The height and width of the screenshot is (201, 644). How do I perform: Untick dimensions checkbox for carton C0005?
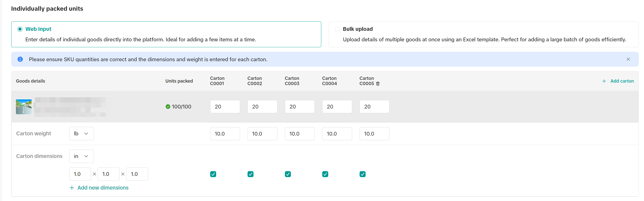click(363, 174)
